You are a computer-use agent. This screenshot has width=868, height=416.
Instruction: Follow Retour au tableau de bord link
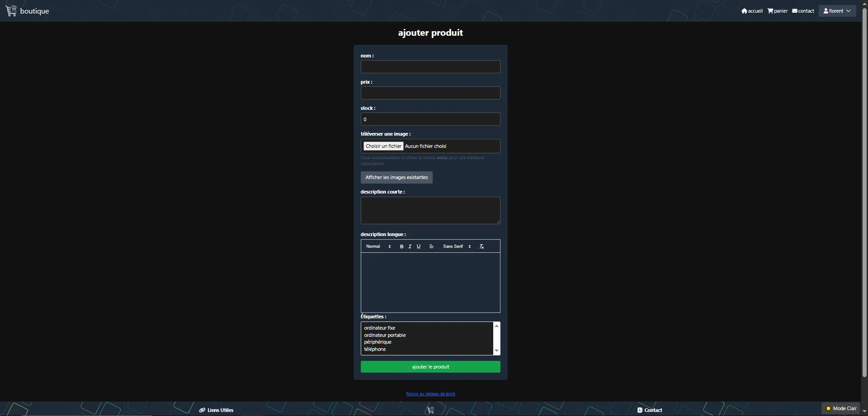coord(430,394)
